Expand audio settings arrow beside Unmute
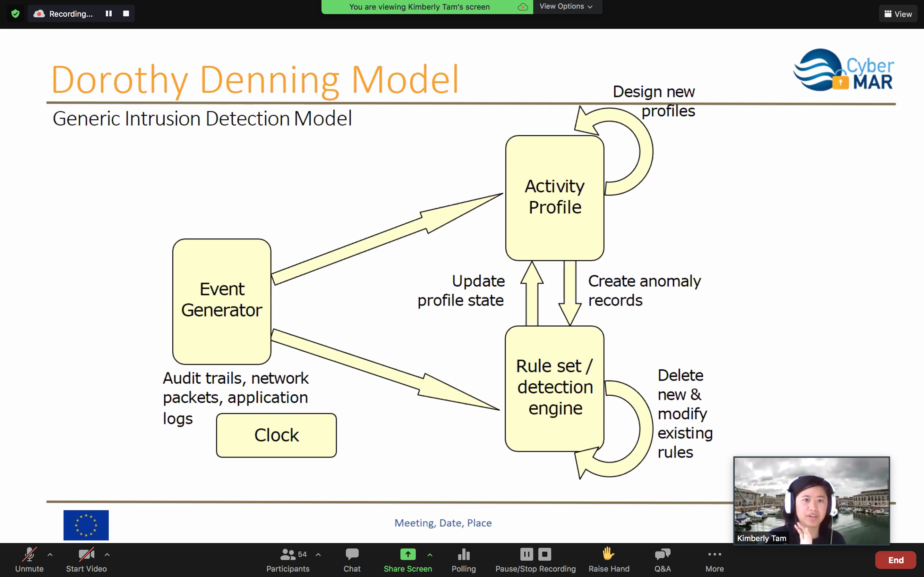The width and height of the screenshot is (924, 577). [x=50, y=555]
